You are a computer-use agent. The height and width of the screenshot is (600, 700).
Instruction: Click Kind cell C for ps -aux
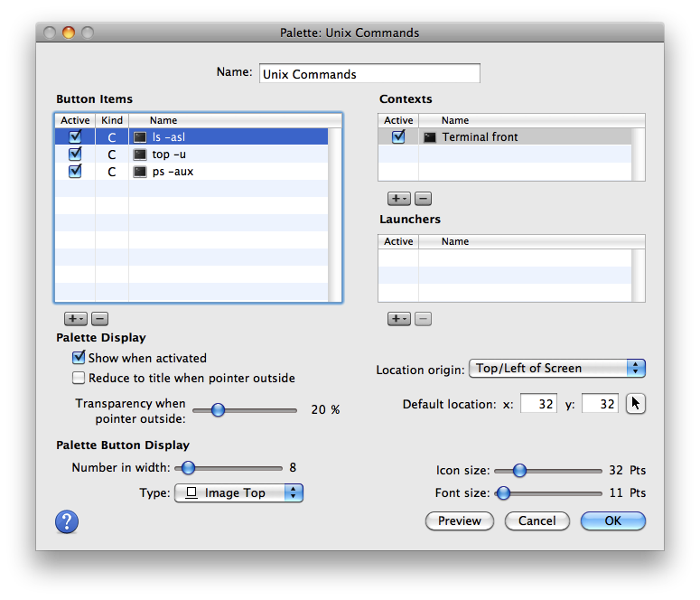tap(112, 172)
